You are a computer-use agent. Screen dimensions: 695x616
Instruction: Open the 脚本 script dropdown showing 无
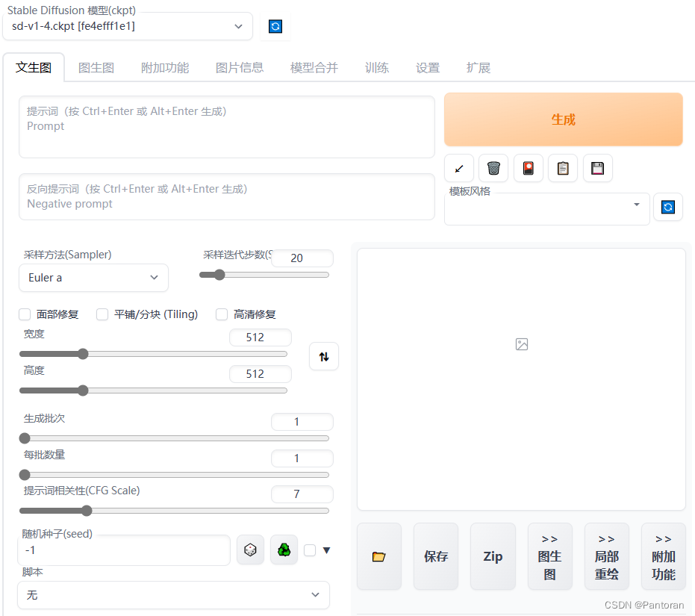tap(173, 595)
